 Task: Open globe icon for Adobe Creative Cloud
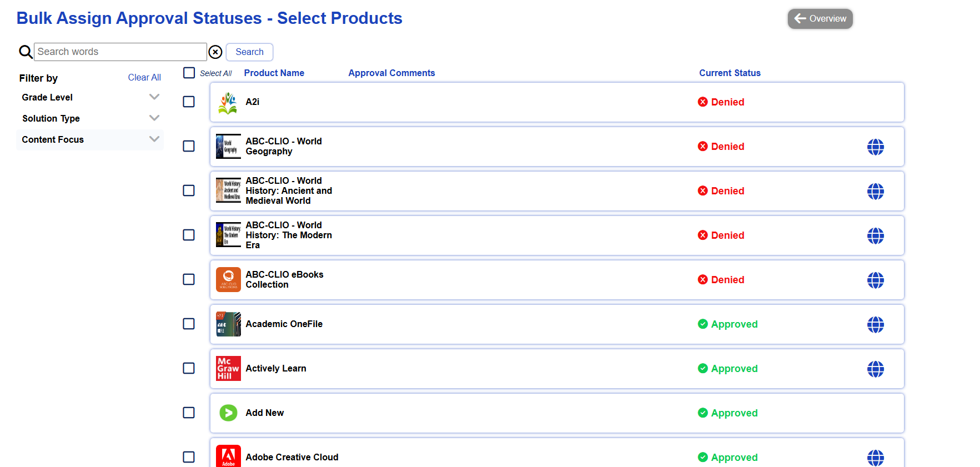tap(876, 458)
